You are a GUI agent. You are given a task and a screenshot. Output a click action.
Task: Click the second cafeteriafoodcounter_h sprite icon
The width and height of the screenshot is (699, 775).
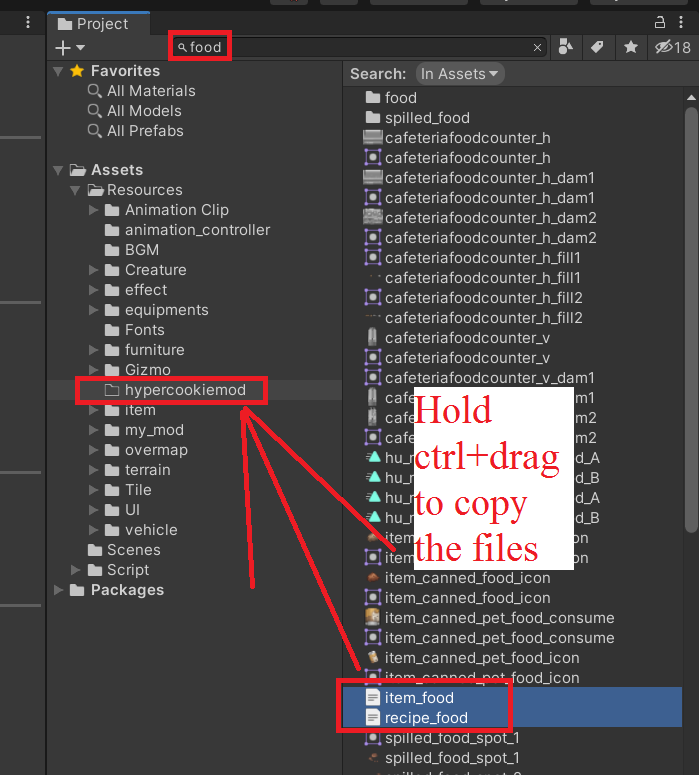pyautogui.click(x=373, y=158)
